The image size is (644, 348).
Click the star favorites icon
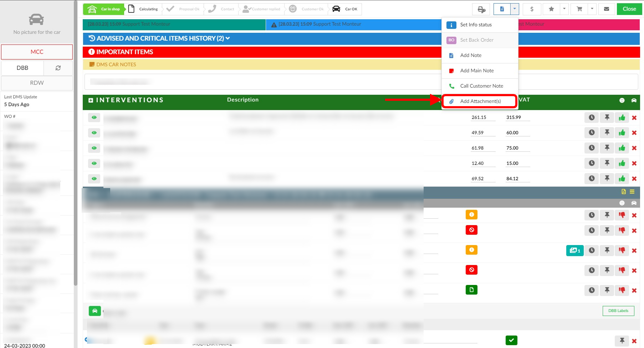click(551, 9)
